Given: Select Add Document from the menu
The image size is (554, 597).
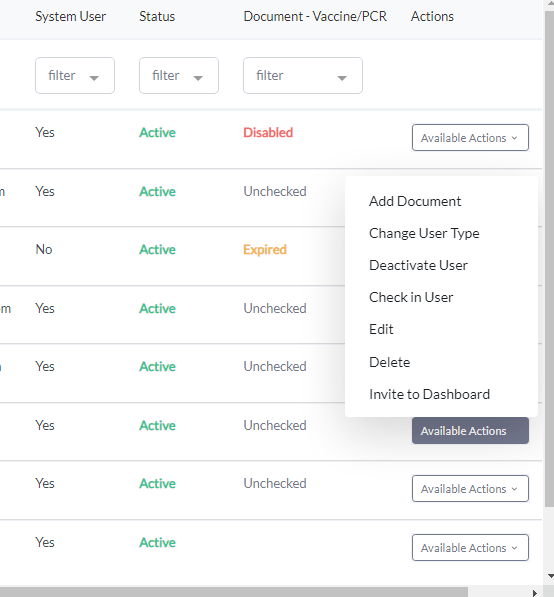Looking at the screenshot, I should [415, 201].
